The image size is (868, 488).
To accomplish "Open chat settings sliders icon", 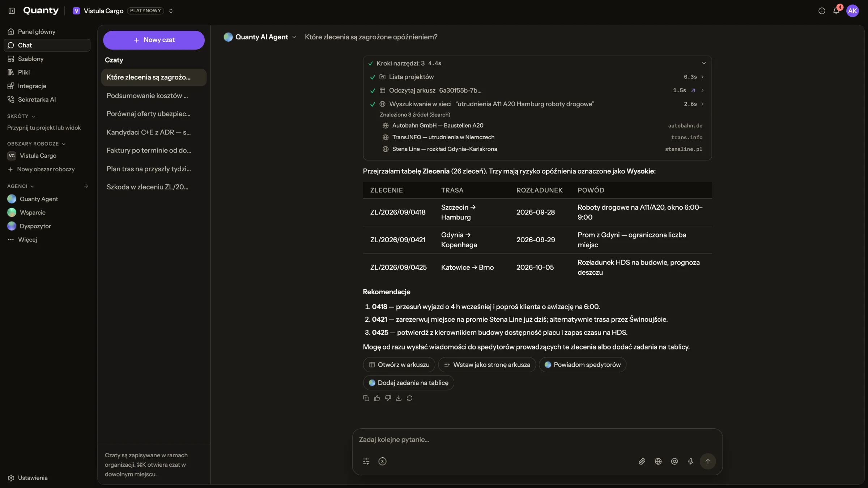I will tap(366, 461).
